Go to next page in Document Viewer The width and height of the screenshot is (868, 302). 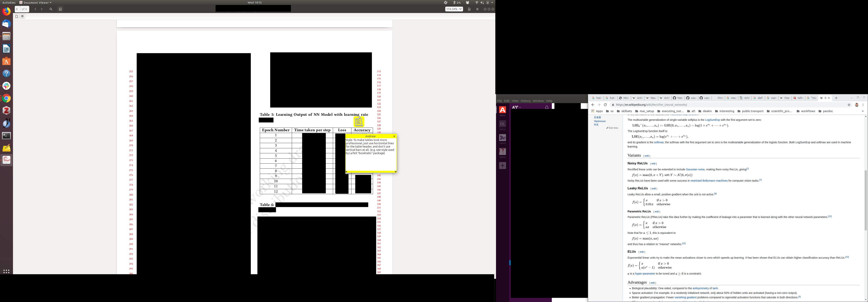pyautogui.click(x=42, y=9)
